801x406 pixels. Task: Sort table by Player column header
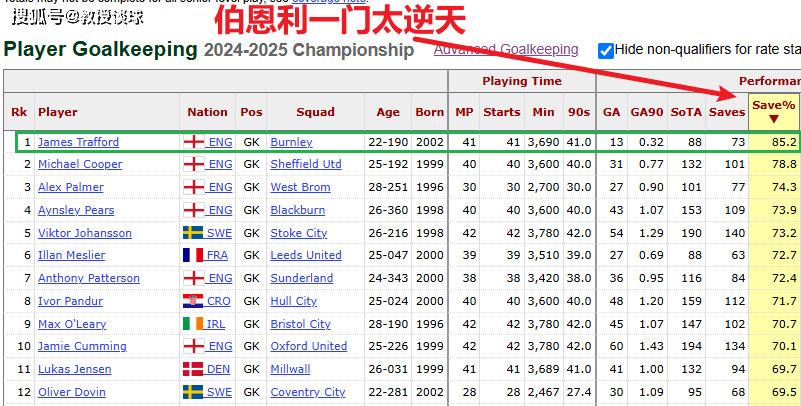(x=57, y=112)
